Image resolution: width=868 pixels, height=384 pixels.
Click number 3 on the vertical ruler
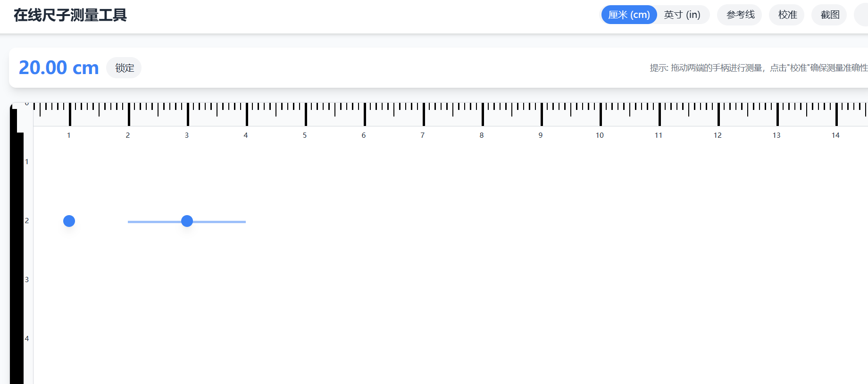tap(27, 280)
